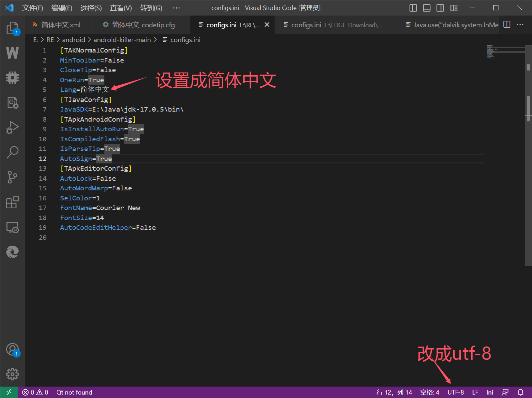Open the Search view in the activity bar

pyautogui.click(x=12, y=152)
